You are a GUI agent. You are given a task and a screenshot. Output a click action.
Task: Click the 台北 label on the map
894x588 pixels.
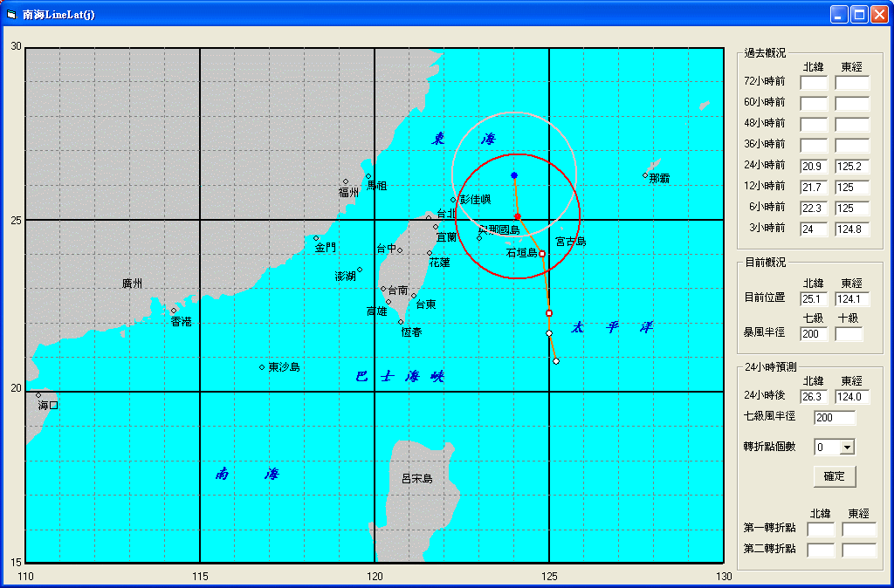(447, 215)
